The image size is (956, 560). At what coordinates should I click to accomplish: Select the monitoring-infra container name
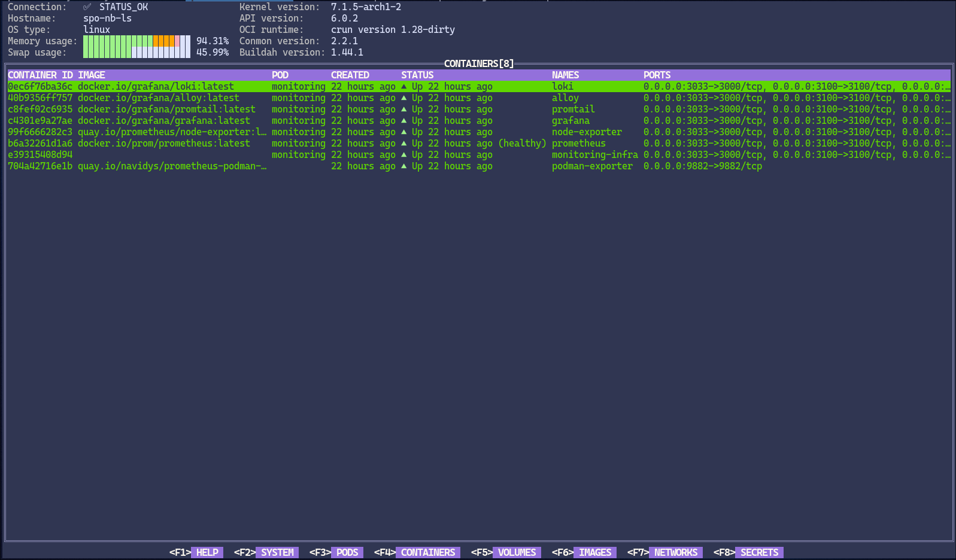pyautogui.click(x=595, y=154)
